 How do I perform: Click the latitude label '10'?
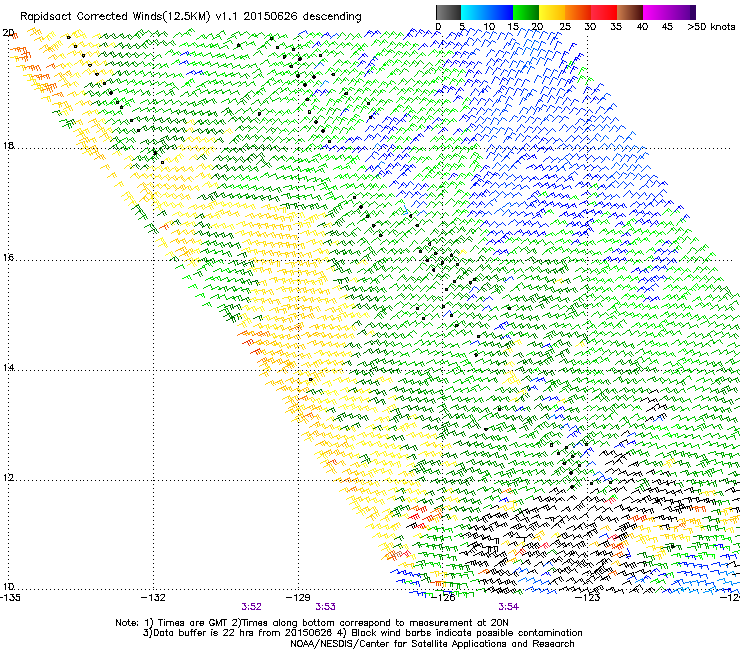pyautogui.click(x=8, y=587)
